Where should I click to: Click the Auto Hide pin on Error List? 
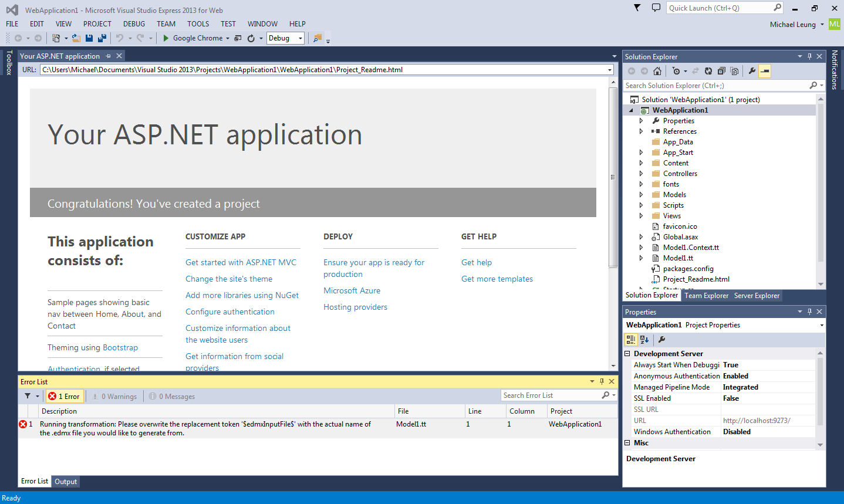click(x=602, y=381)
